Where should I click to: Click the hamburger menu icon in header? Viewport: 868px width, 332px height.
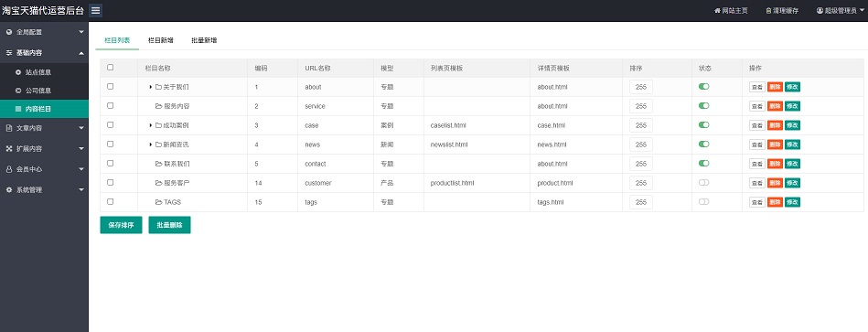(x=95, y=10)
